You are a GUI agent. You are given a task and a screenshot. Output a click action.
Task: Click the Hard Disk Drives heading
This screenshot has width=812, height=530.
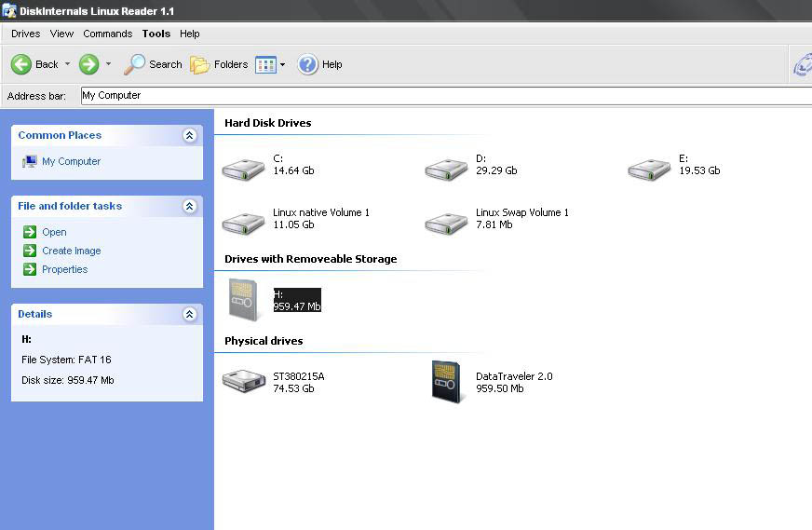pos(268,123)
